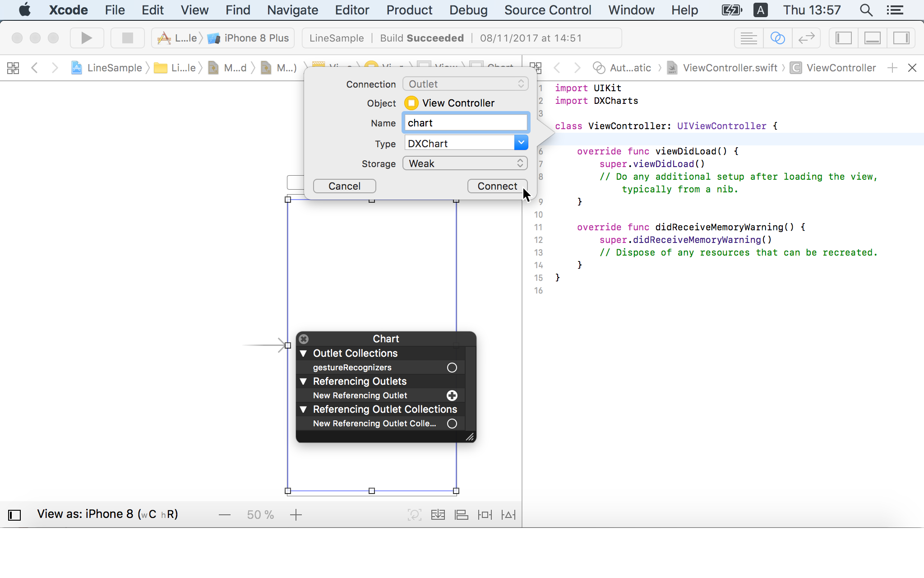The image size is (924, 578).
Task: Click the Cancel button
Action: coord(344,186)
